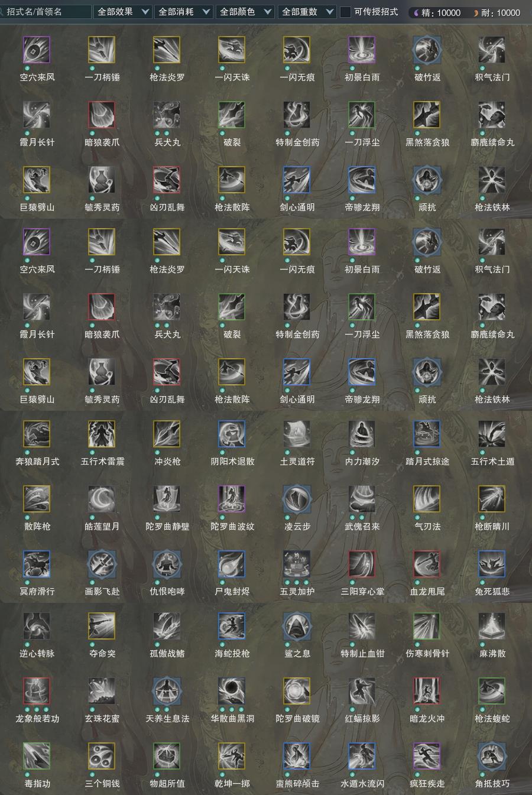Open the 全部效果 dropdown filter
The width and height of the screenshot is (532, 795).
tap(123, 12)
